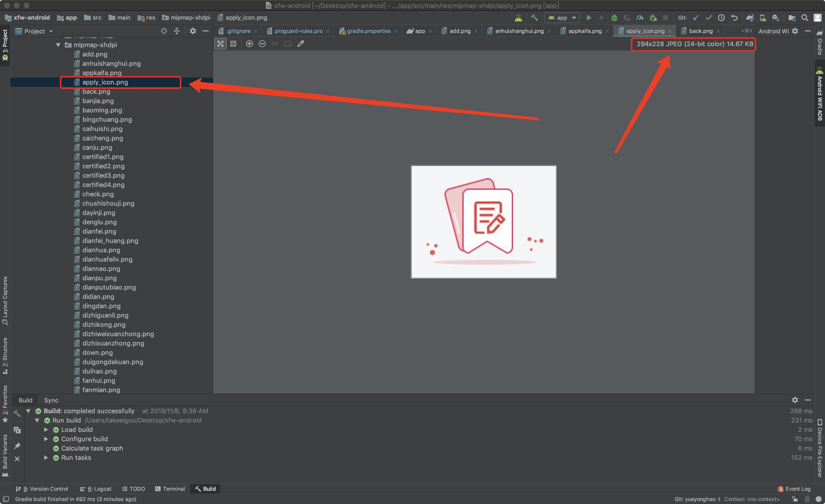The image size is (825, 504).
Task: Start debugging the app with bug icon
Action: pyautogui.click(x=614, y=18)
